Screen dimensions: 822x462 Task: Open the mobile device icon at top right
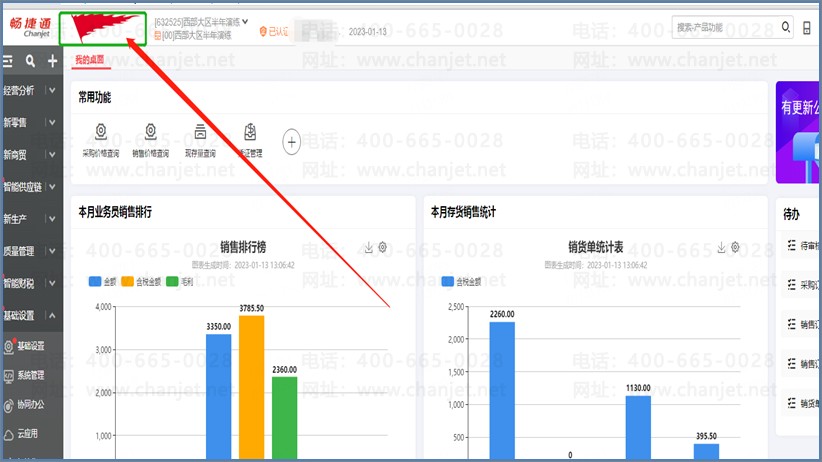click(x=807, y=27)
